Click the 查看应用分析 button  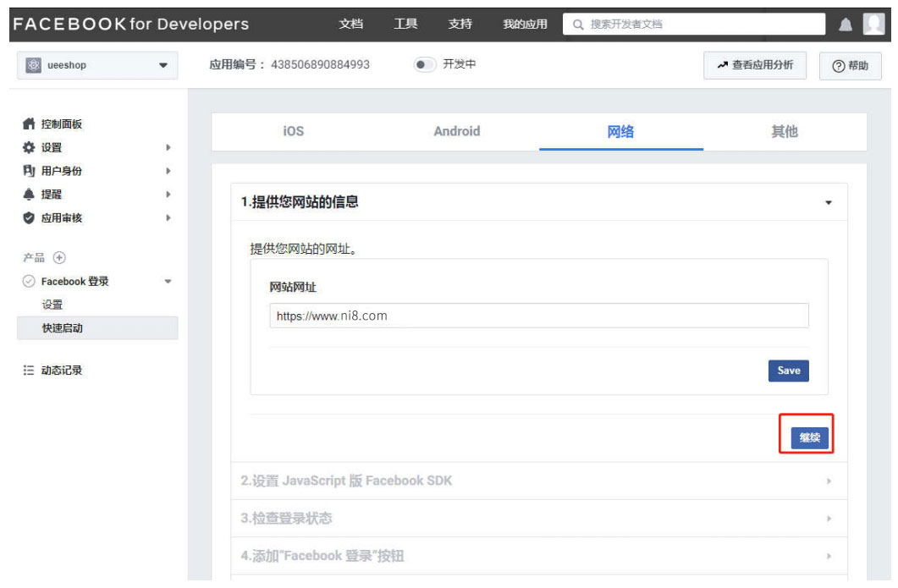755,65
